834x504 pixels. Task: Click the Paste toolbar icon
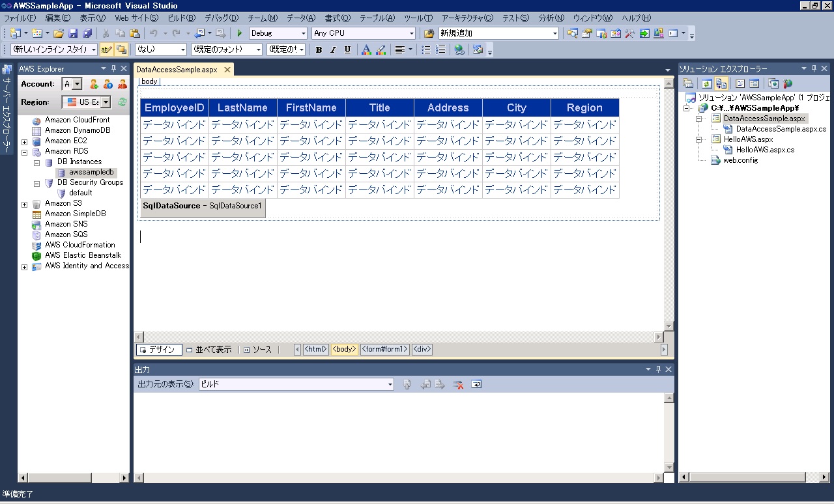134,33
